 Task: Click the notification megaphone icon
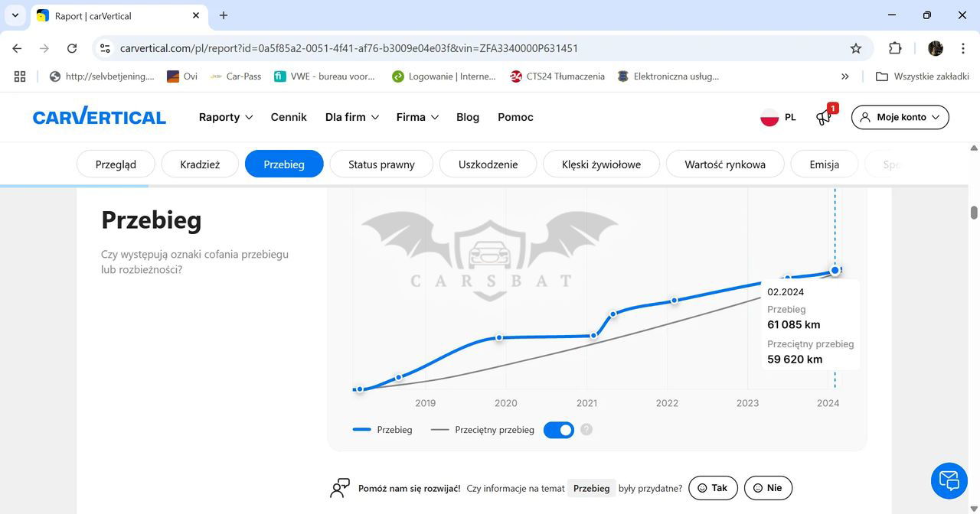[824, 118]
